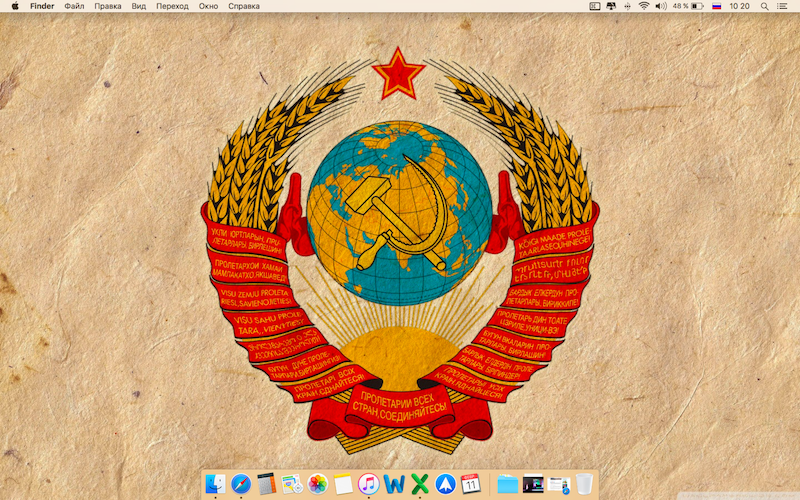Open Microsoft Word from the Dock
Image resolution: width=800 pixels, height=500 pixels.
(394, 483)
